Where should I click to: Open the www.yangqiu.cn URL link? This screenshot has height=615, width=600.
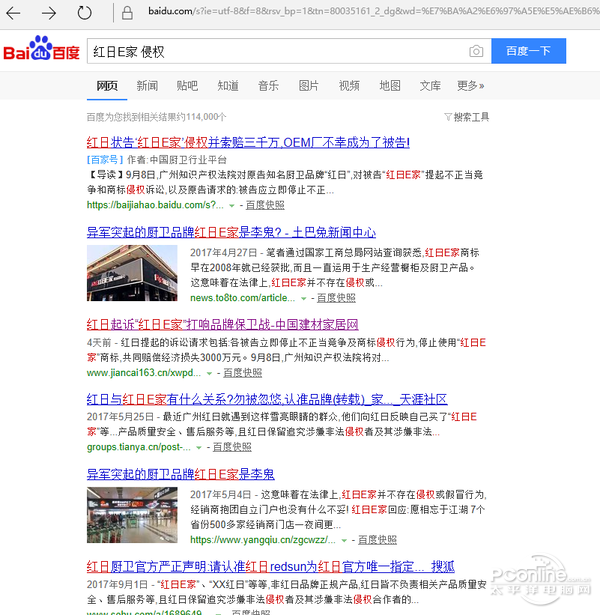(263, 540)
